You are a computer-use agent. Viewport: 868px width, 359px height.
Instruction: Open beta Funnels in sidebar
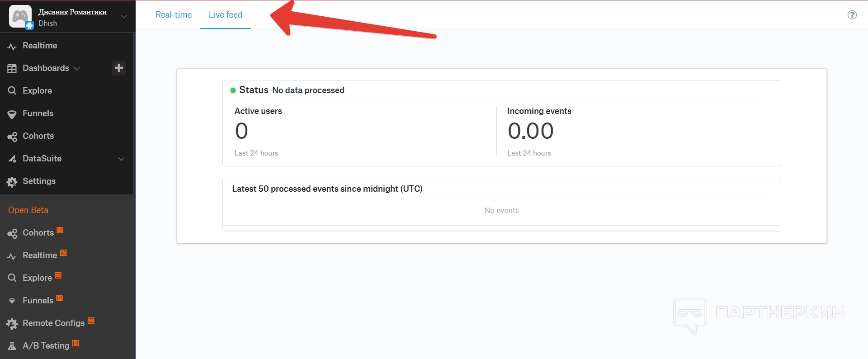click(x=38, y=300)
